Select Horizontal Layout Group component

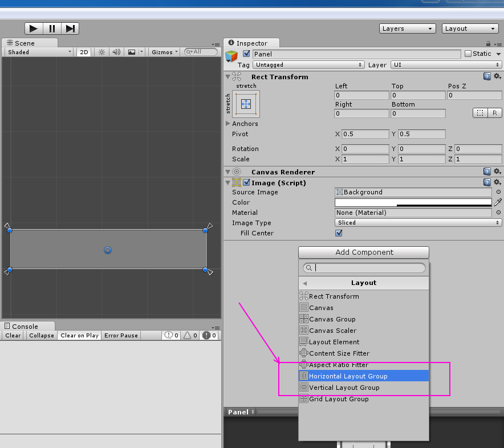pos(364,376)
